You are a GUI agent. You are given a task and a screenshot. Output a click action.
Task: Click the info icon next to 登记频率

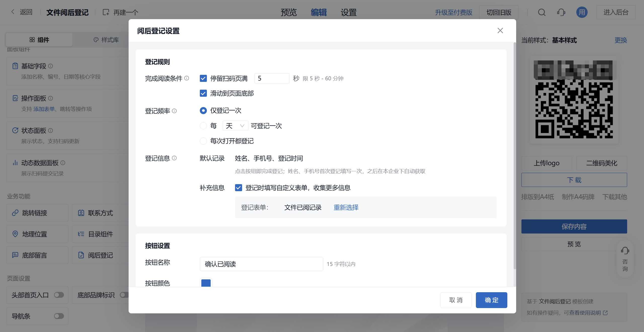point(174,111)
